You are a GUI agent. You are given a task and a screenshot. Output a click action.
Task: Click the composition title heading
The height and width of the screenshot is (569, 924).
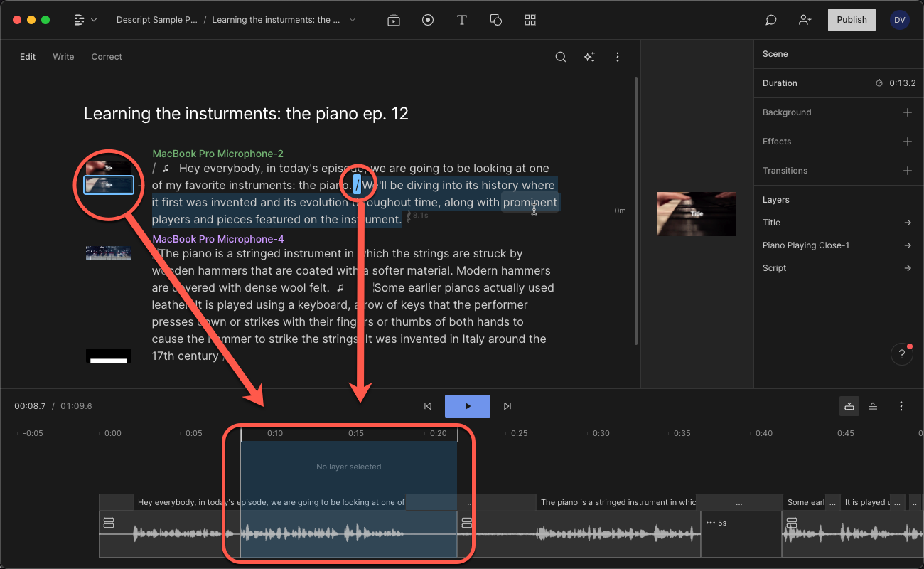246,114
